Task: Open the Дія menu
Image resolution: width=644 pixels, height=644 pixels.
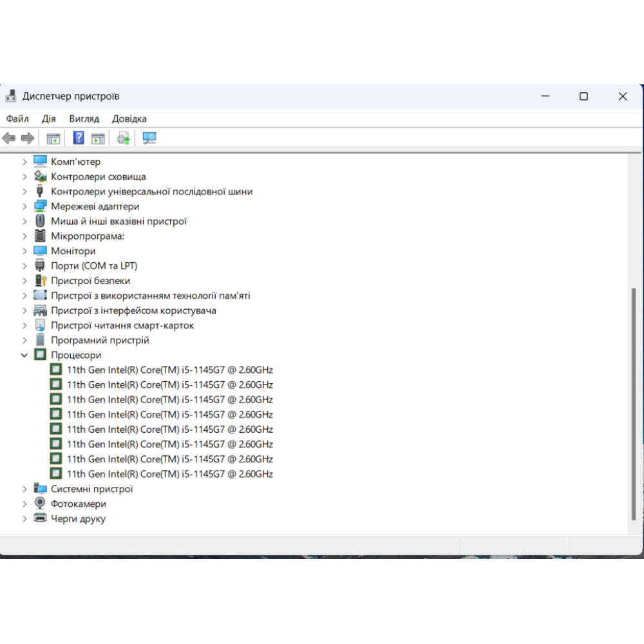Action: pyautogui.click(x=49, y=118)
